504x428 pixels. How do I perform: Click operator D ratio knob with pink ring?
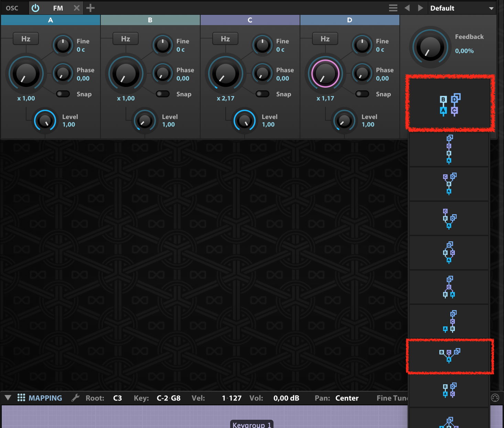325,74
